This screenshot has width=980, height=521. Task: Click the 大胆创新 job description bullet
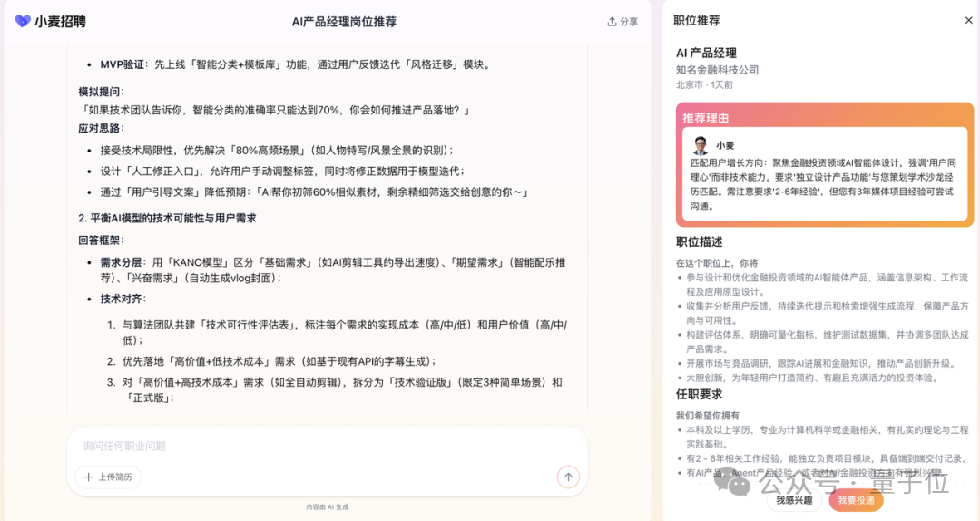click(x=812, y=378)
